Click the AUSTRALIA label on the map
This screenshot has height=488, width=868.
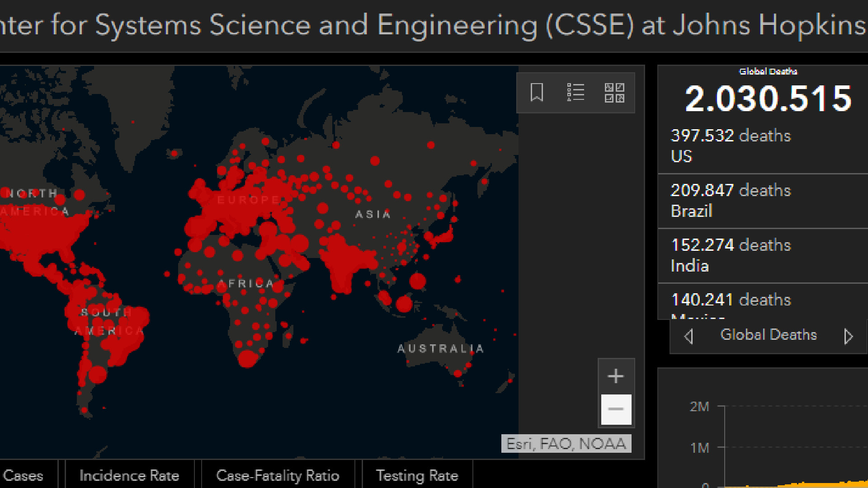[440, 349]
